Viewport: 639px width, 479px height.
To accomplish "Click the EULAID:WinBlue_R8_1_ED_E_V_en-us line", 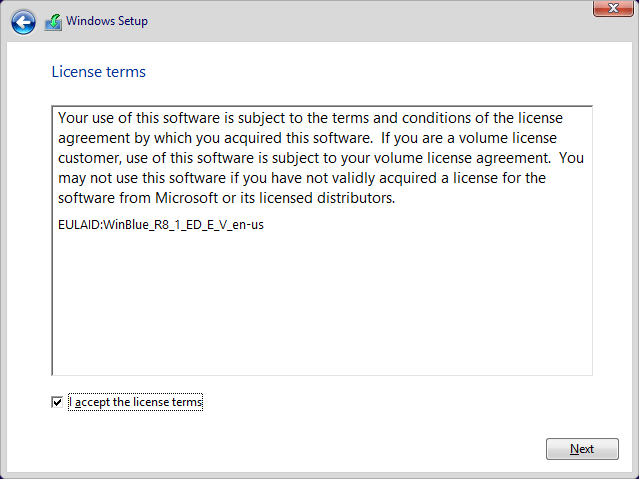I will click(161, 225).
